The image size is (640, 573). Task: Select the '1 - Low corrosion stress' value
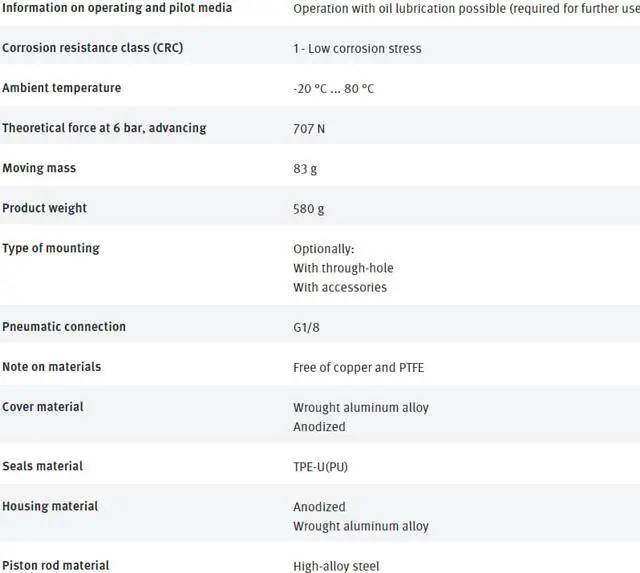point(357,49)
